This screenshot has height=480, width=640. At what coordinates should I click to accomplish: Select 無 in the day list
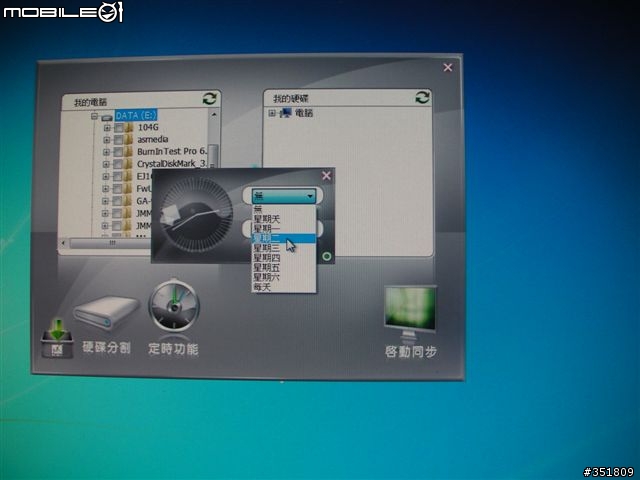click(x=284, y=209)
